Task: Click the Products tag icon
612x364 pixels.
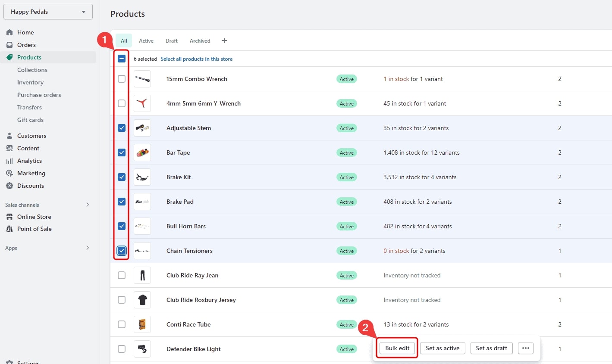Action: click(9, 57)
